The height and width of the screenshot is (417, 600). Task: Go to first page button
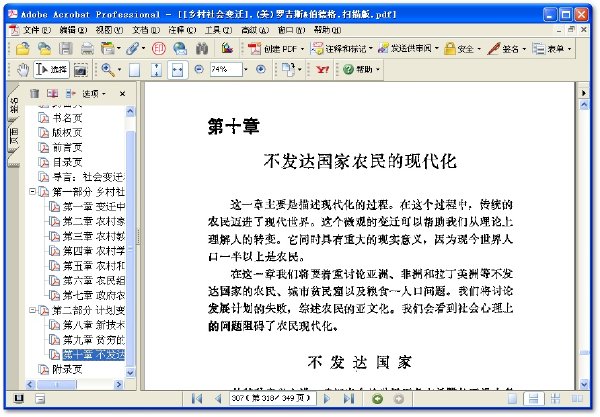click(x=197, y=399)
